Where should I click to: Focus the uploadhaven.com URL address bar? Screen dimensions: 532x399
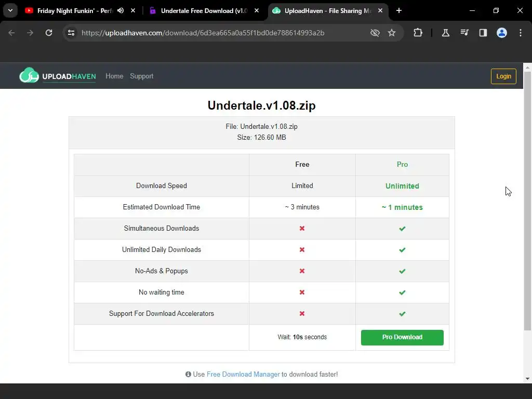coord(203,33)
